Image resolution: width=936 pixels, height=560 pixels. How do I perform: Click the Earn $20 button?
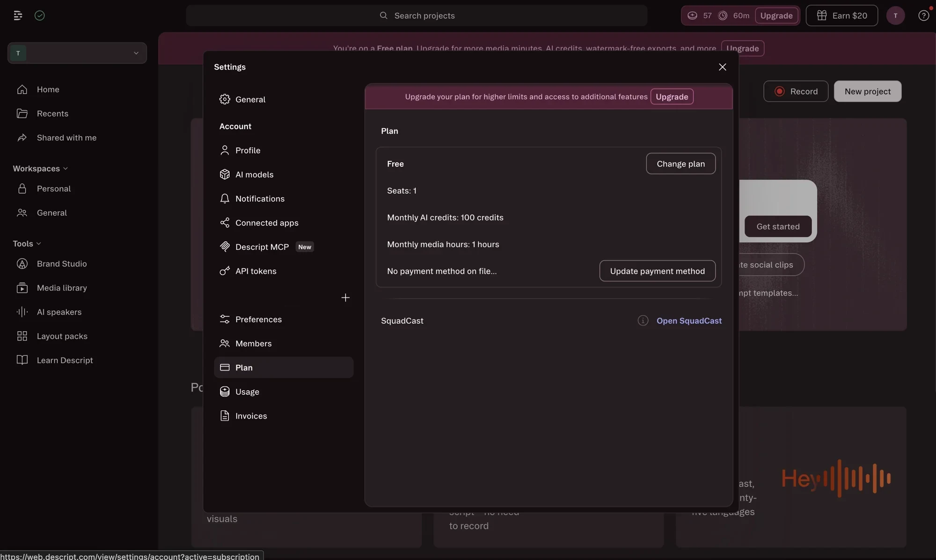click(x=841, y=15)
